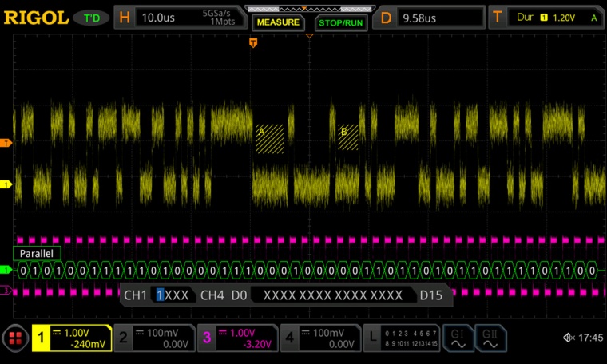Select the trigger level marker on left edge
Viewport: 607px width, 364px height.
click(7, 143)
